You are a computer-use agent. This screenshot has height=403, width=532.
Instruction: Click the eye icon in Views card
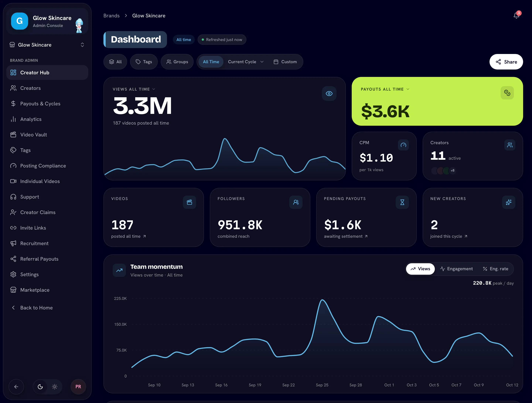pos(329,94)
